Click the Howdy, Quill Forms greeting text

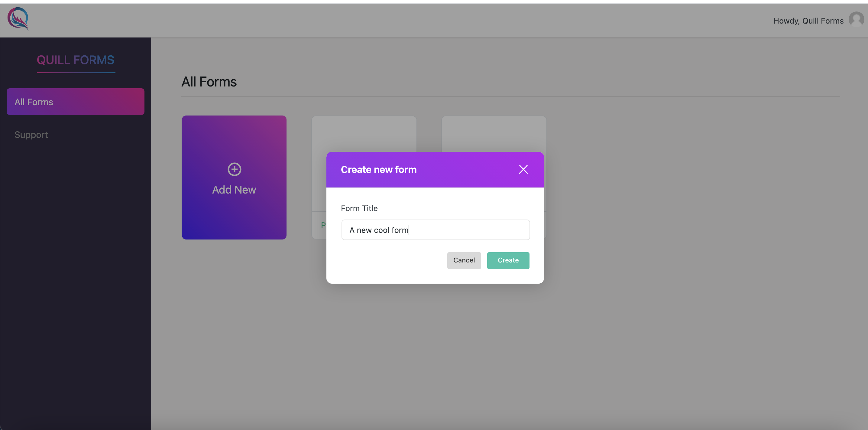(808, 21)
